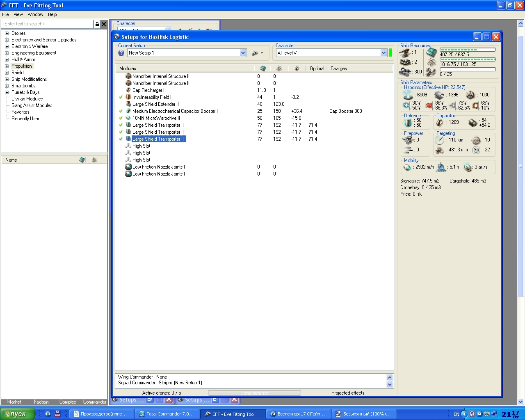Toggle the search lock icon
The image size is (525, 420).
click(97, 24)
